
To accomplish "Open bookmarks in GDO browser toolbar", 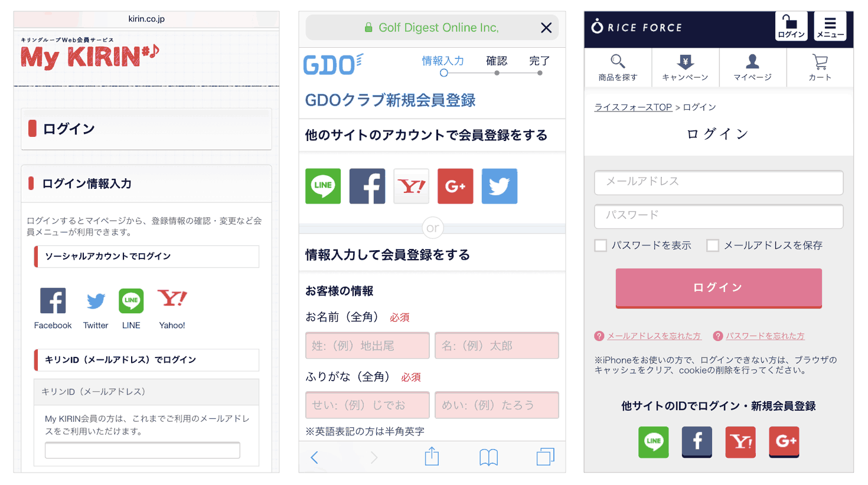I will click(489, 457).
